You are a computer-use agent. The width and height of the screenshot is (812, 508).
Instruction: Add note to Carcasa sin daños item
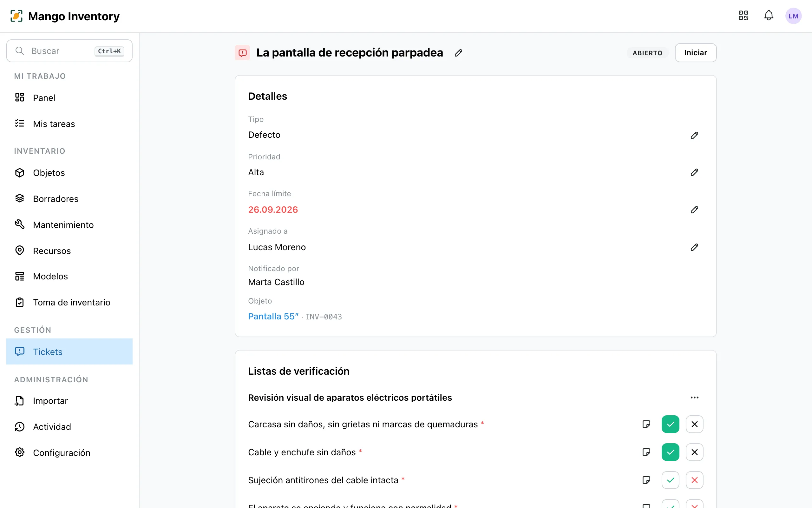click(646, 424)
